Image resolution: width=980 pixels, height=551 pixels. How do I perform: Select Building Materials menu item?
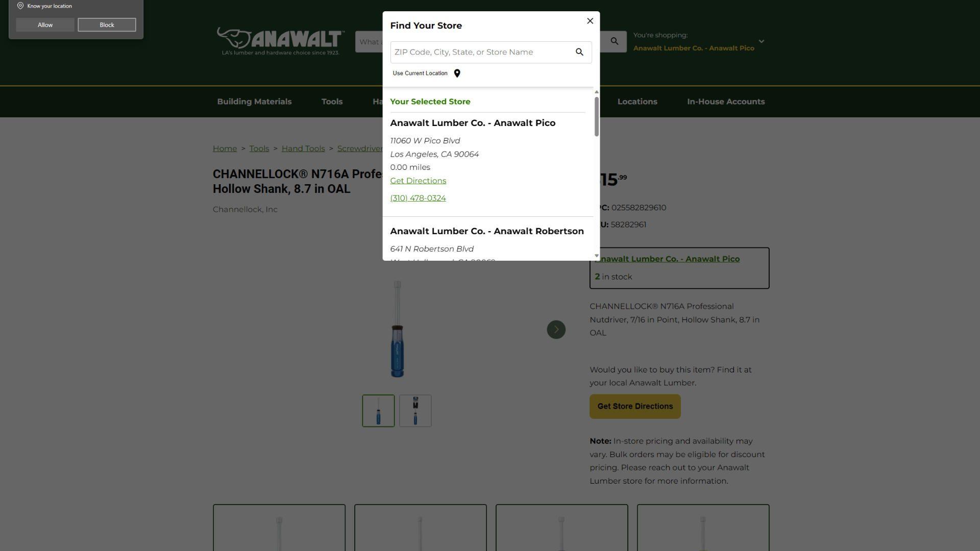[x=254, y=101]
